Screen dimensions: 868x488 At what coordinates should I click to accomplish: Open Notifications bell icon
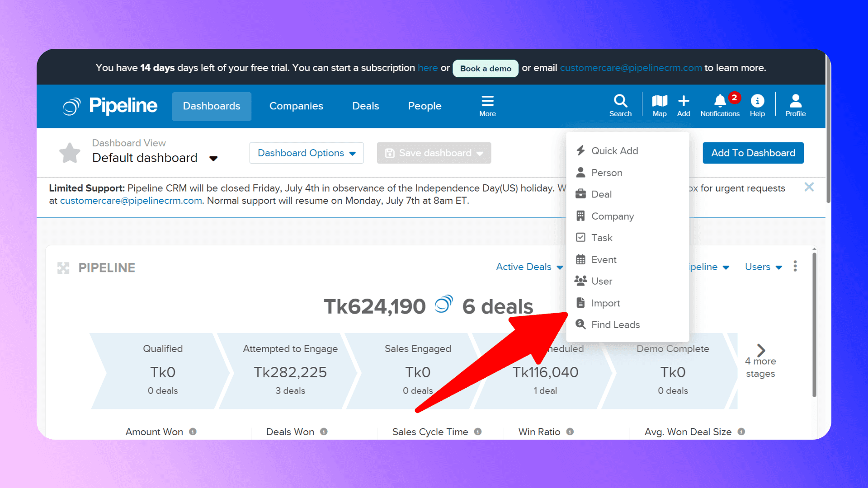pos(720,106)
